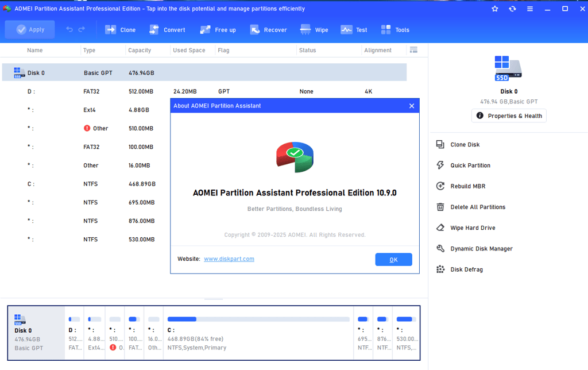Image resolution: width=588 pixels, height=370 pixels.
Task: Select the 695MB NTFS block in disk map
Action: pos(363,333)
